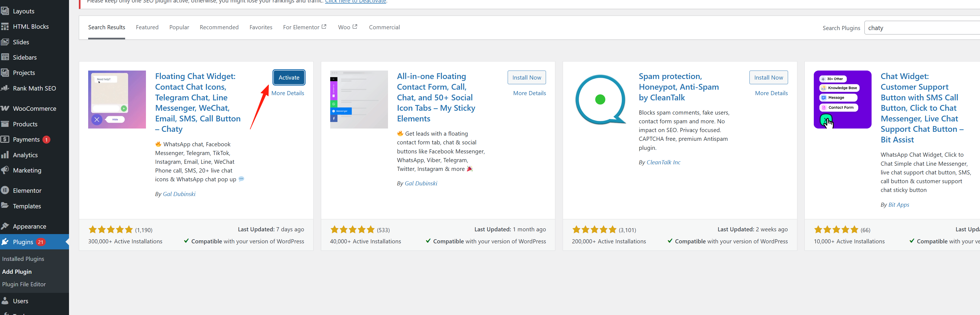Viewport: 980px width, 315px height.
Task: Switch to the Featured tab
Action: click(147, 27)
